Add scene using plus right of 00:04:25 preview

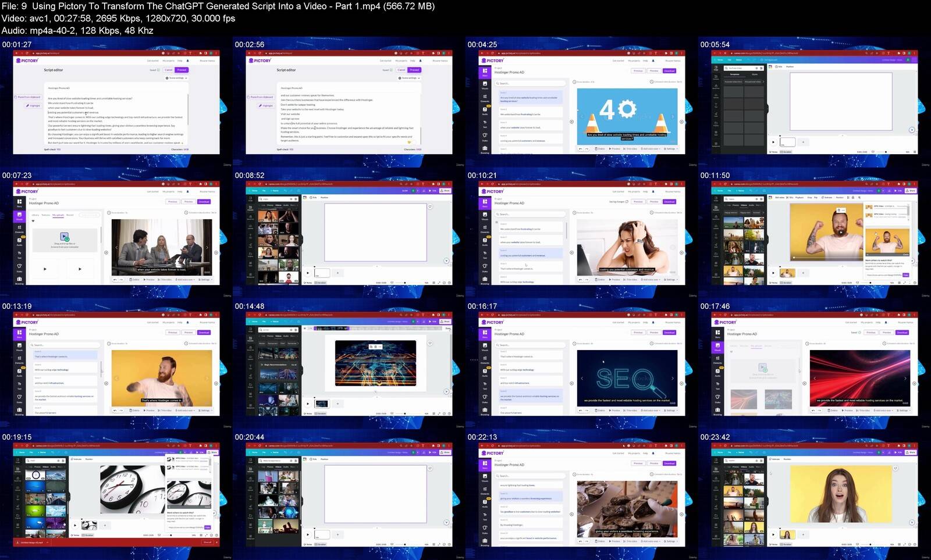point(681,122)
